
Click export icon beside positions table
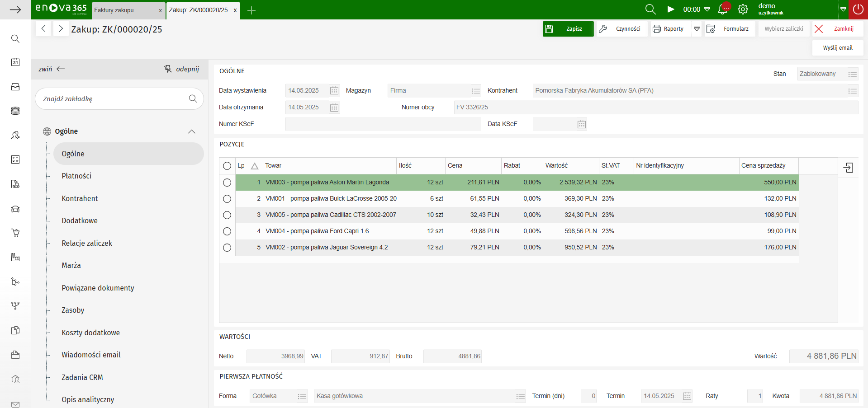click(x=848, y=168)
